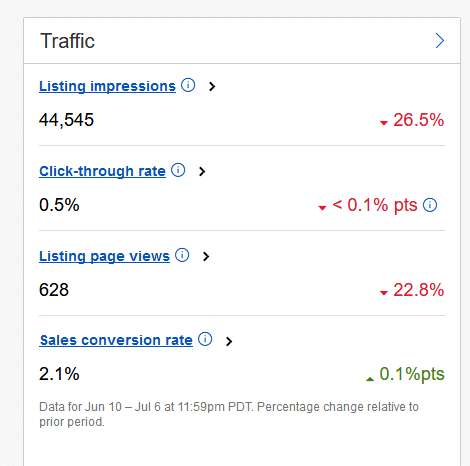470x466 pixels.
Task: Expand Listing impressions using its arrow
Action: click(212, 87)
